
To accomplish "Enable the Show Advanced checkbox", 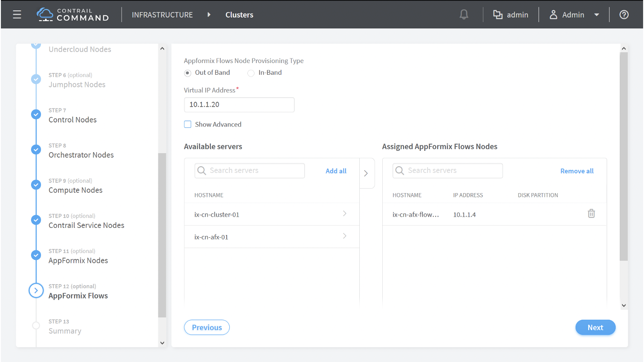I will pyautogui.click(x=188, y=125).
